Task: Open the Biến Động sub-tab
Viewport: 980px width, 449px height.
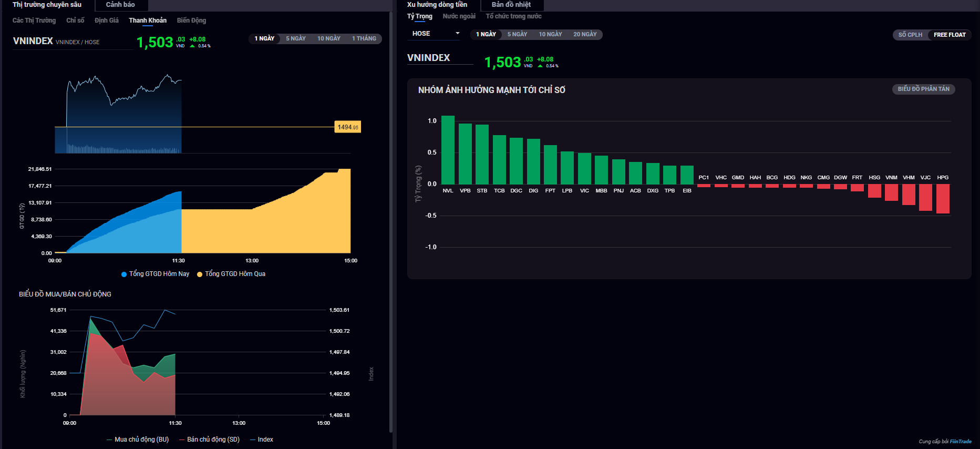Action: tap(191, 21)
